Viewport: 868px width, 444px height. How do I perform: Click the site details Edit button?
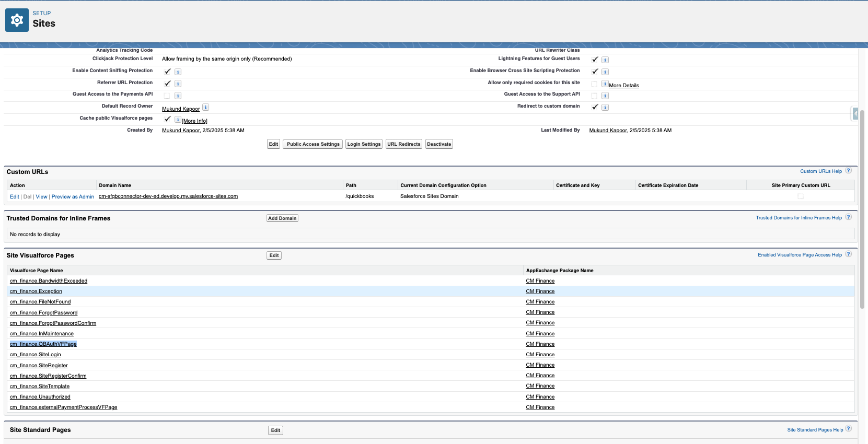pyautogui.click(x=273, y=144)
